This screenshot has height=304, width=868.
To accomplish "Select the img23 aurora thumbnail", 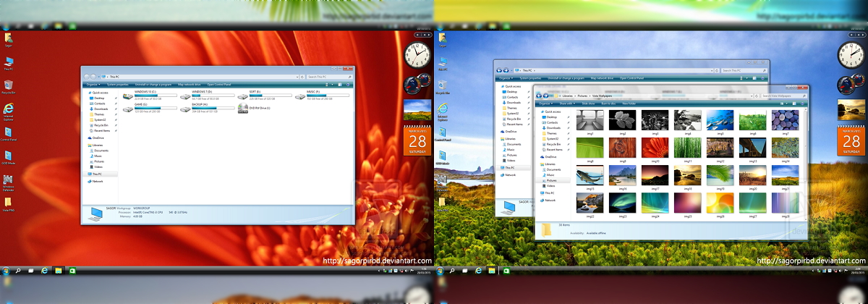I will pos(623,203).
